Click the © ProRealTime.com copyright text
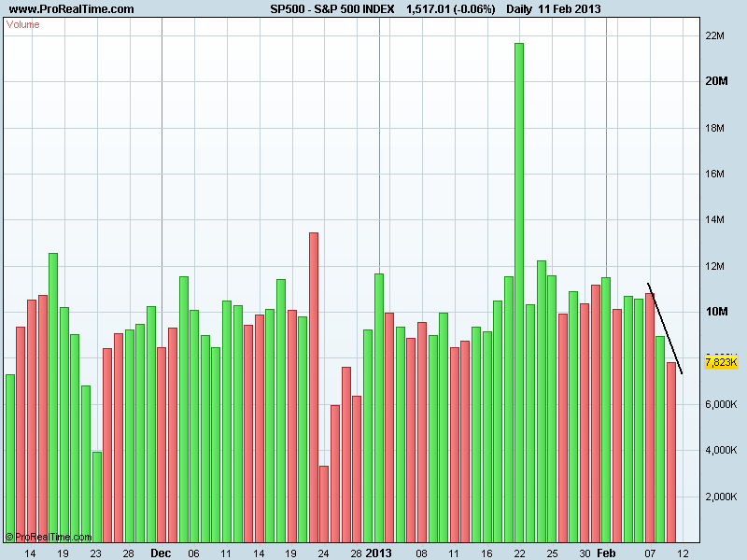 49,538
